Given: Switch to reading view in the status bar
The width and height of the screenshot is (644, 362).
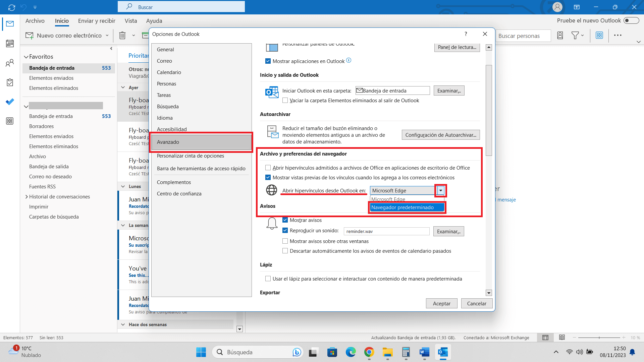Looking at the screenshot, I should [562, 338].
